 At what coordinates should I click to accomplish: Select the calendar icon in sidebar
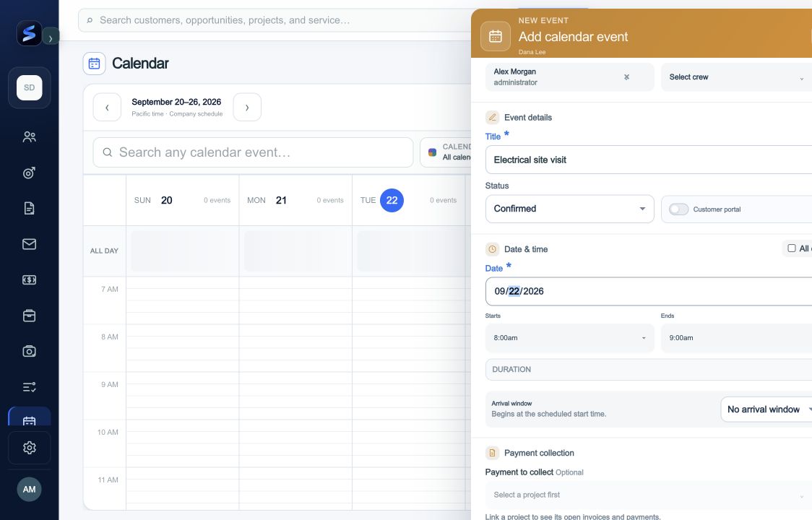coord(29,417)
